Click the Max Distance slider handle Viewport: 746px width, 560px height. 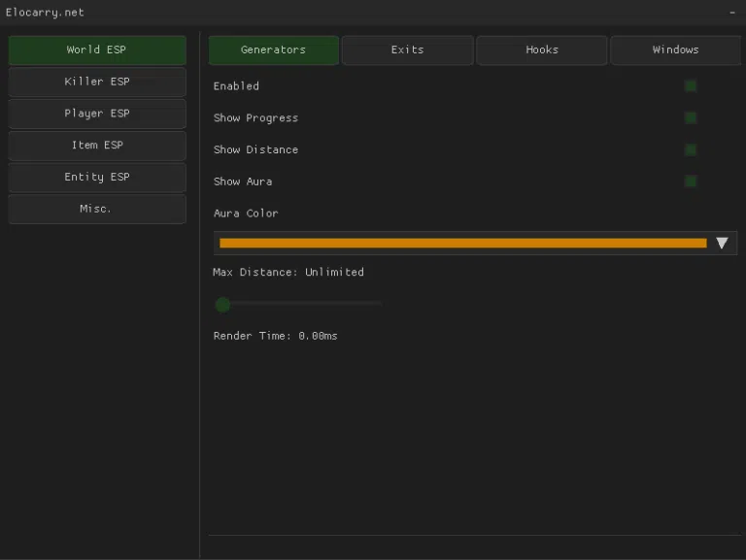tap(222, 305)
